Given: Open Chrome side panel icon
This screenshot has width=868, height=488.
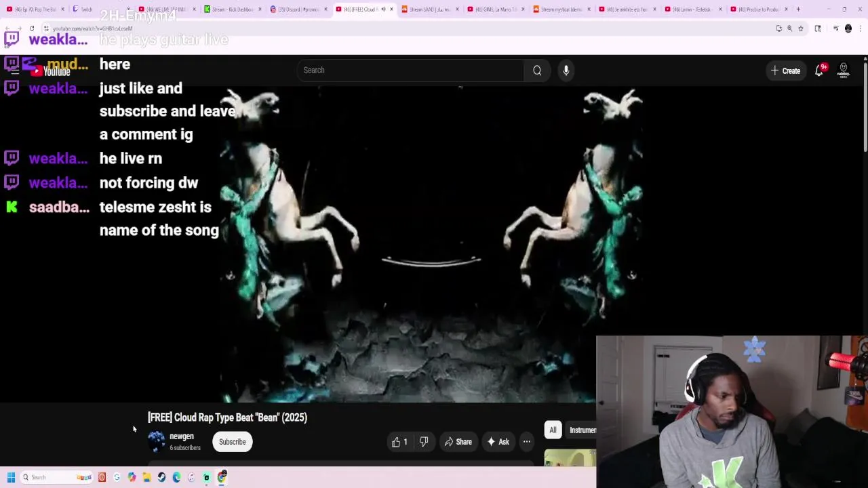Looking at the screenshot, I should point(818,28).
